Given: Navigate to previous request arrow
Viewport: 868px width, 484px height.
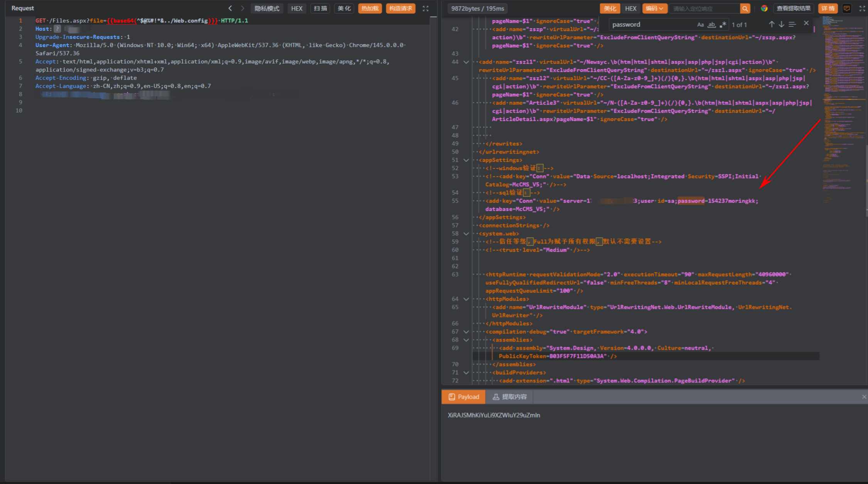Looking at the screenshot, I should pos(230,8).
